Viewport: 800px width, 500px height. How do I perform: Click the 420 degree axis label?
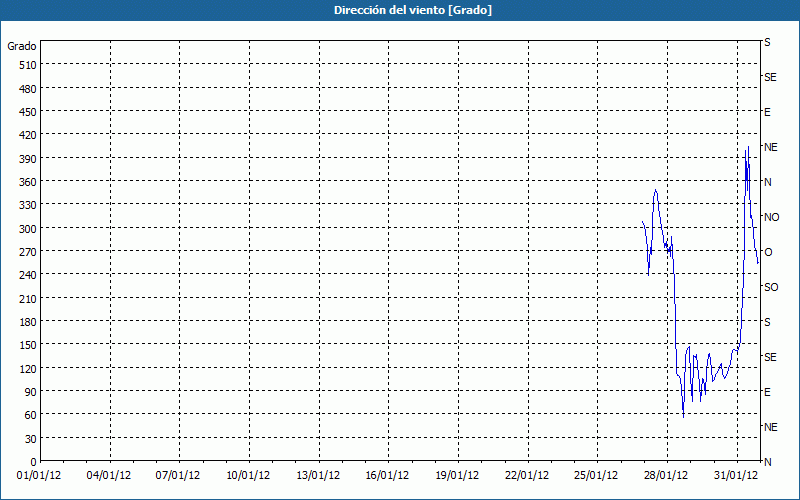pyautogui.click(x=29, y=135)
